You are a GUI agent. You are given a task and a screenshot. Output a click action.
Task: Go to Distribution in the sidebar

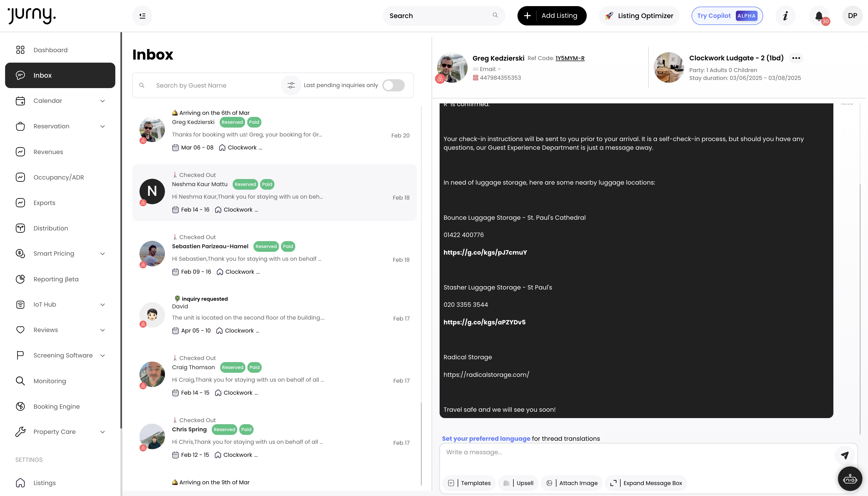point(60,228)
